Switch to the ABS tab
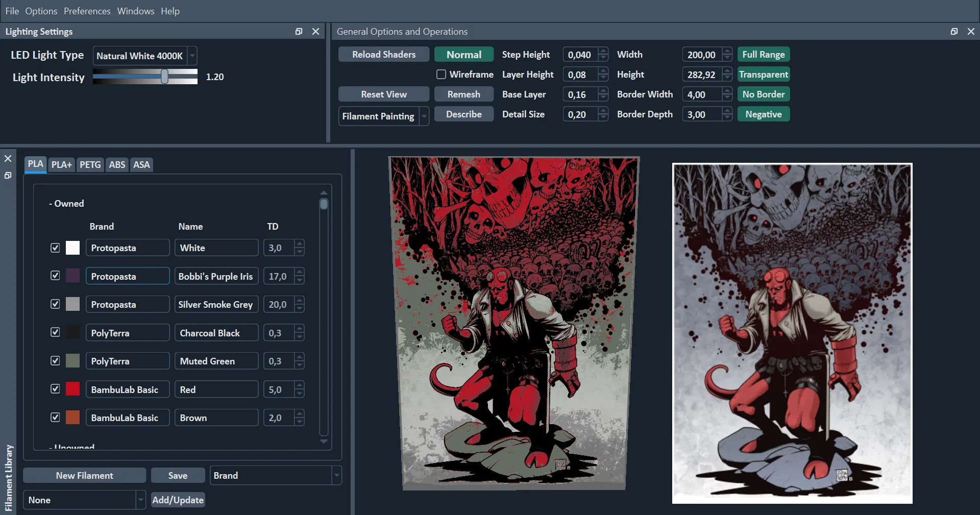980x515 pixels. [x=117, y=165]
